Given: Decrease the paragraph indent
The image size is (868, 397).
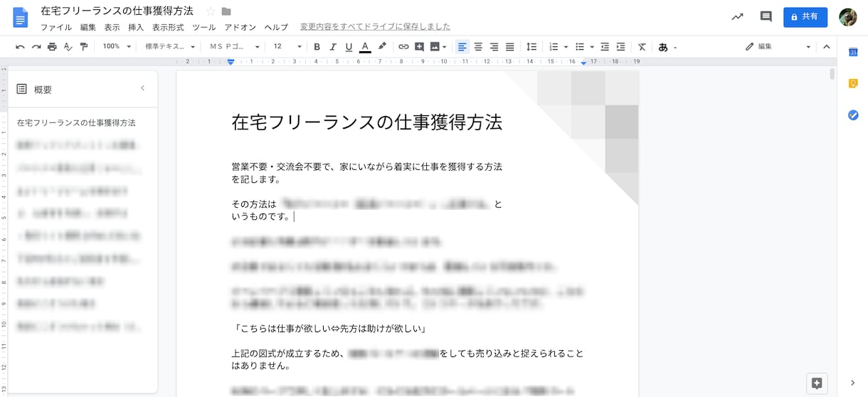Looking at the screenshot, I should tap(605, 47).
